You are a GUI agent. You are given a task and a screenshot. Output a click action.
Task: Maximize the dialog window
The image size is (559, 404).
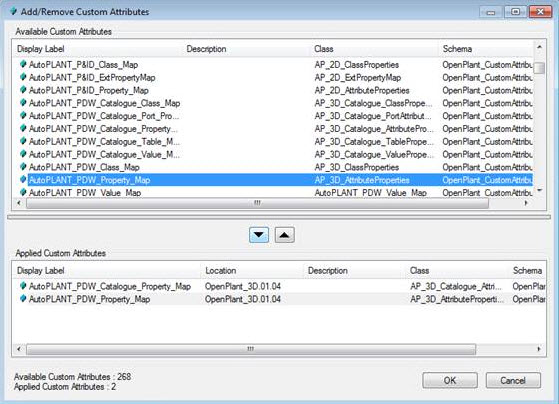click(516, 12)
